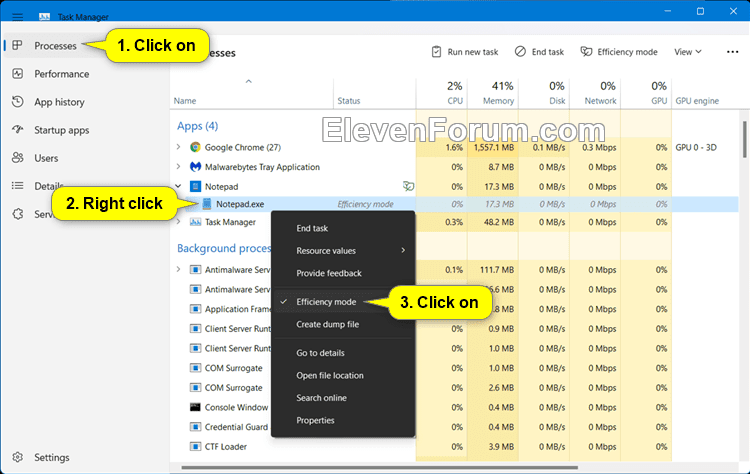The height and width of the screenshot is (474, 750).
Task: Open the hamburger navigation menu
Action: (x=17, y=17)
